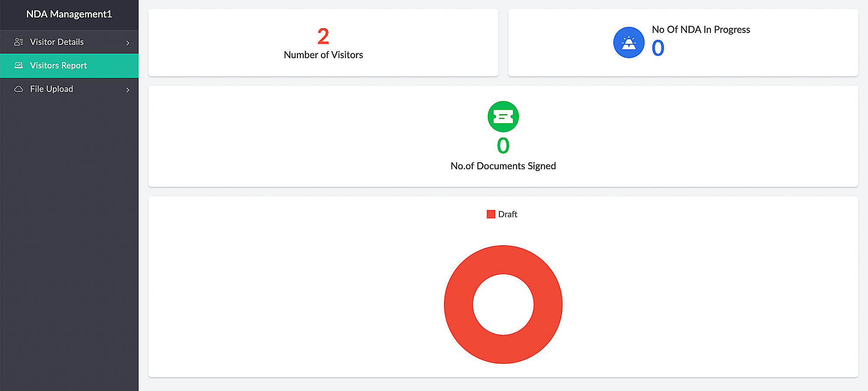Screen dimensions: 868x391
Task: Click the No Of NDA In Progress label
Action: 701,30
